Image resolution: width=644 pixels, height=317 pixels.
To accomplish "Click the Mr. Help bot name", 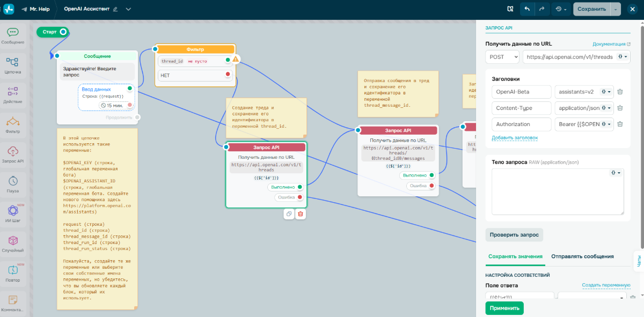I will coord(40,9).
